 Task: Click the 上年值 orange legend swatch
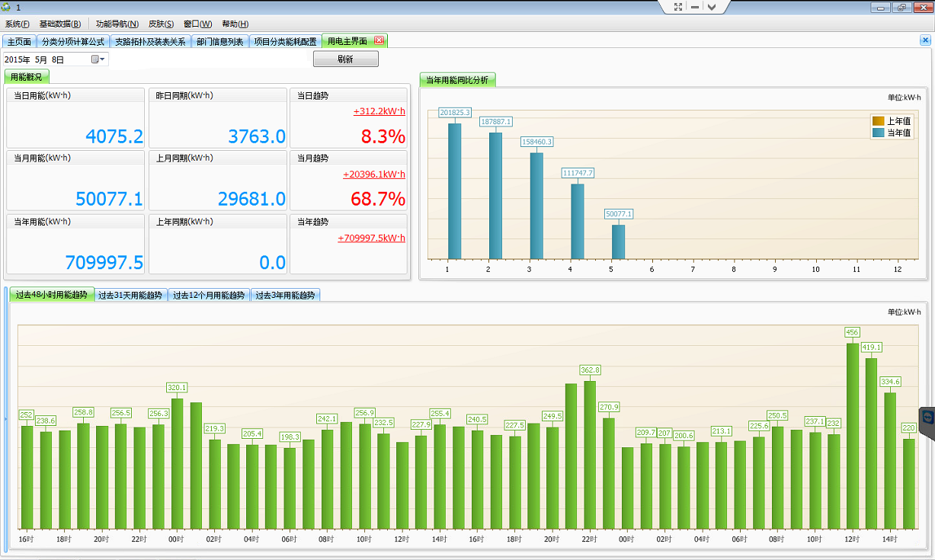coord(879,121)
